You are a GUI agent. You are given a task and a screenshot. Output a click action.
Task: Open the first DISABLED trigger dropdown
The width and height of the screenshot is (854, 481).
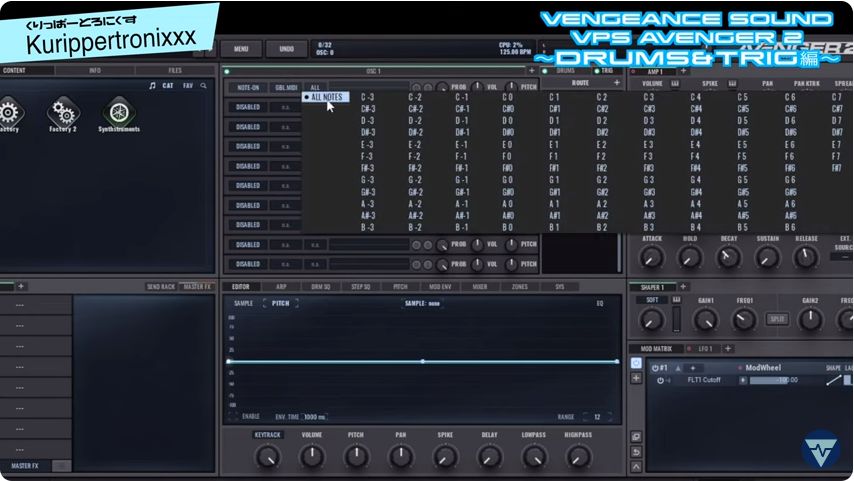248,107
